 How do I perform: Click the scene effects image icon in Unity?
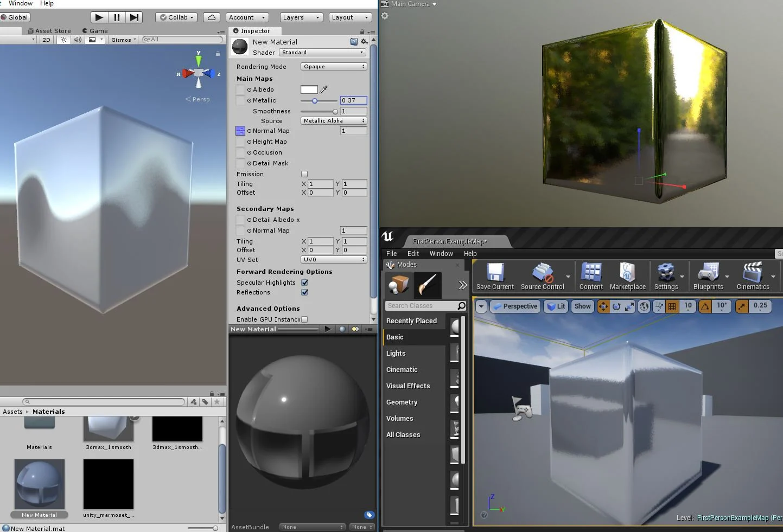(x=92, y=40)
